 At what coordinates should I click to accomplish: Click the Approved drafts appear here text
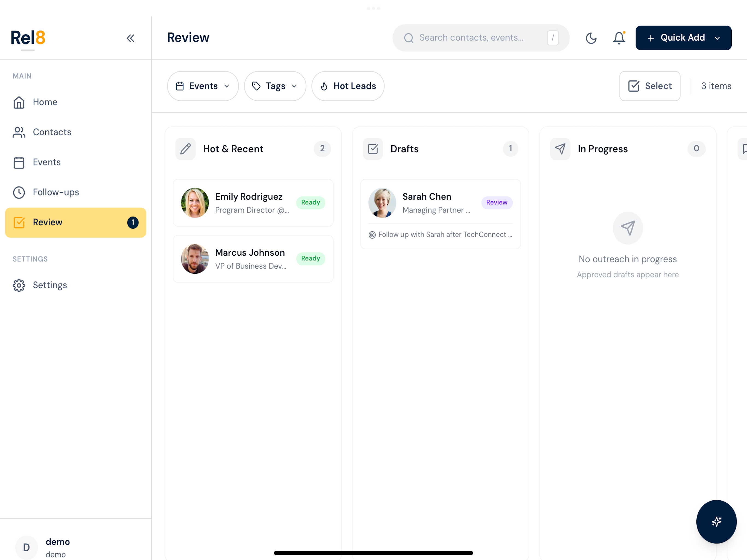[628, 275]
